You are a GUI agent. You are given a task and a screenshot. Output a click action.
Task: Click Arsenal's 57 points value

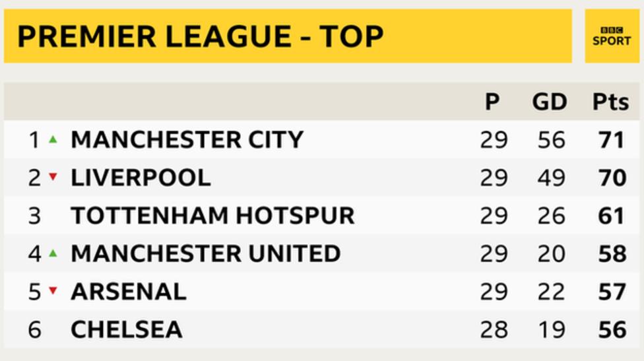point(610,292)
